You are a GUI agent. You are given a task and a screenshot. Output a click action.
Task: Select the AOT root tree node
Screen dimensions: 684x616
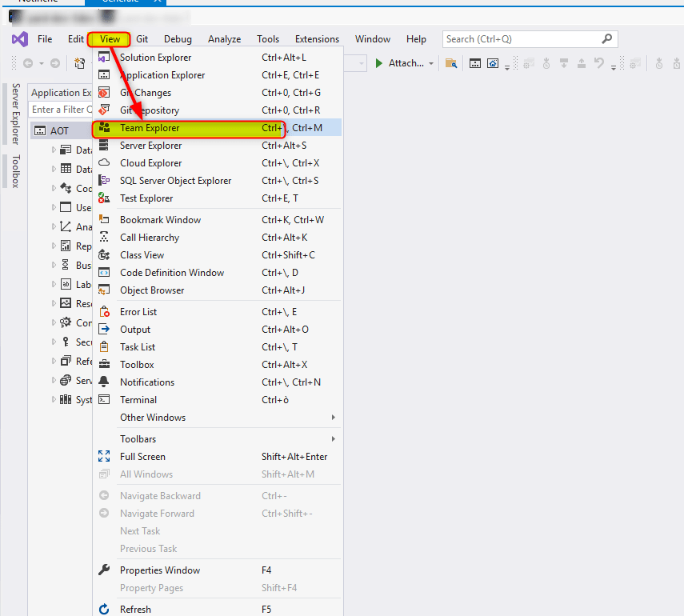point(59,130)
